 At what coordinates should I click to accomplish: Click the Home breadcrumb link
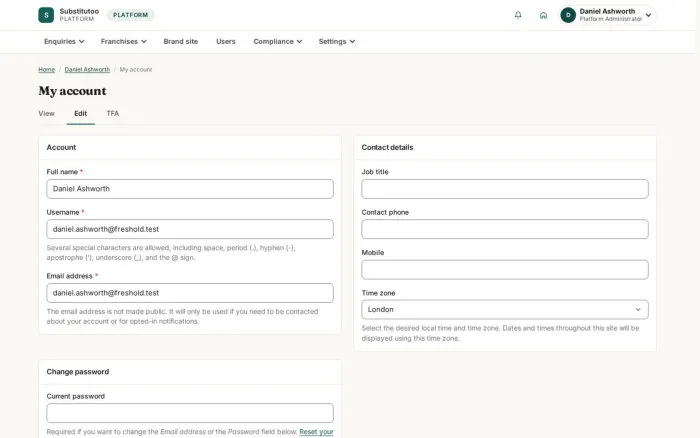coord(46,70)
